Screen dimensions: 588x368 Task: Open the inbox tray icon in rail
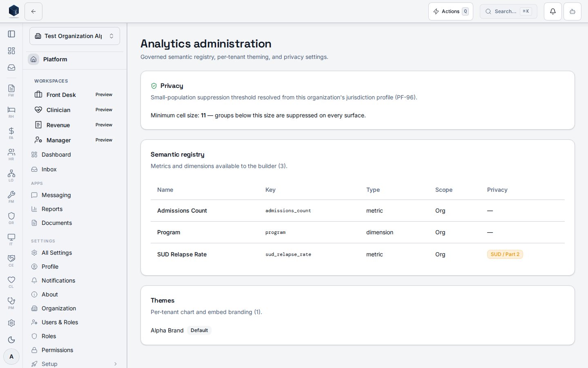11,67
